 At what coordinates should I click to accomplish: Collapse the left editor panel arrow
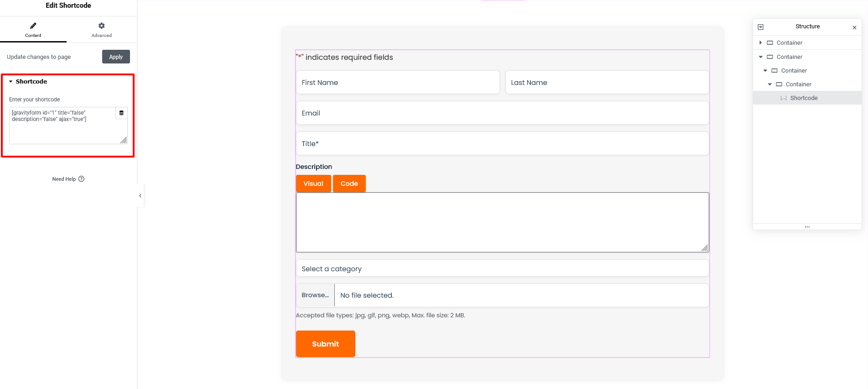point(140,196)
